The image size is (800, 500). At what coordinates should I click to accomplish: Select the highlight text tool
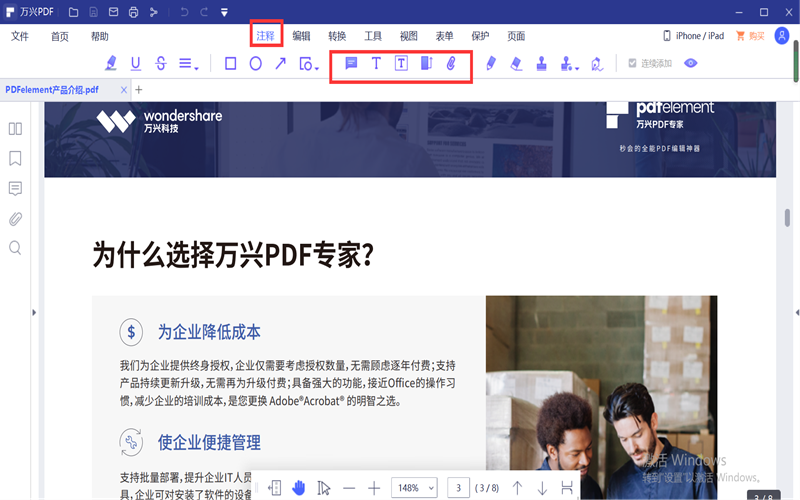click(x=111, y=63)
